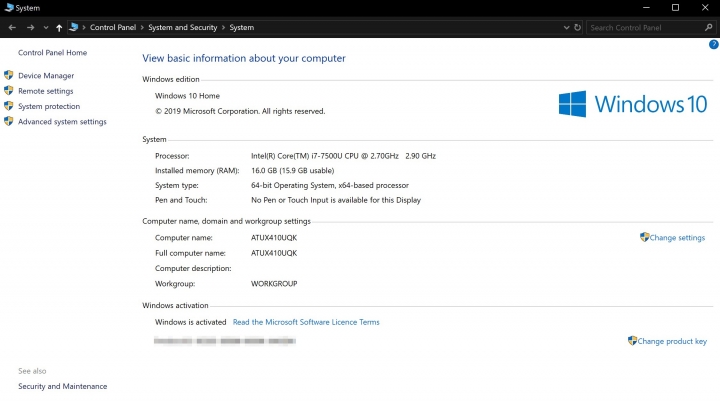Click the WORKGROUP value
This screenshot has height=402, width=720.
click(274, 283)
